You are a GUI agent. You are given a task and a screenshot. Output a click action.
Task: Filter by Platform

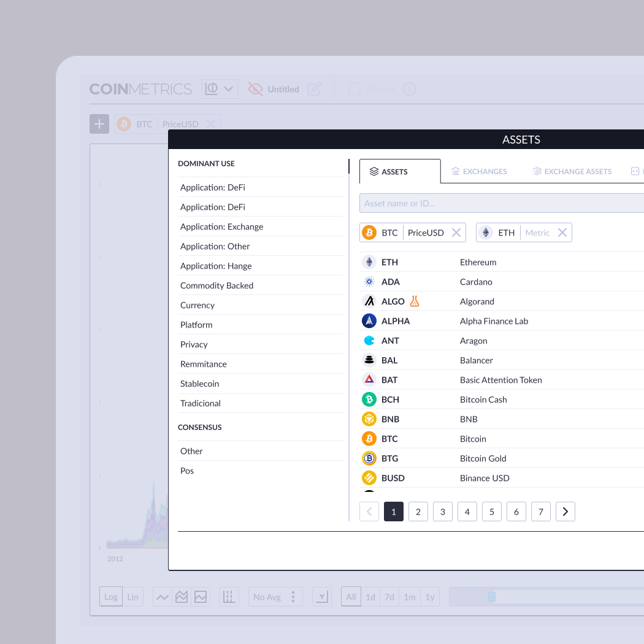(x=261, y=325)
